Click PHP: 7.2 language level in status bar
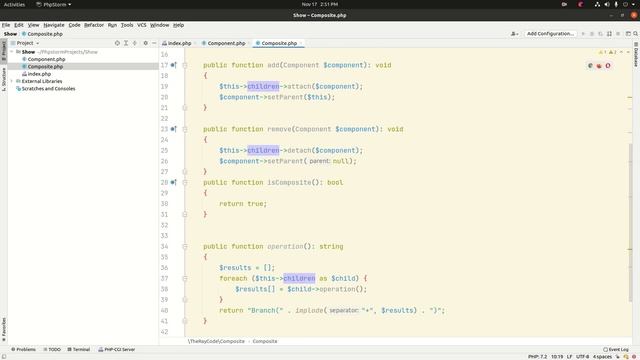This screenshot has height=360, width=640. (537, 356)
